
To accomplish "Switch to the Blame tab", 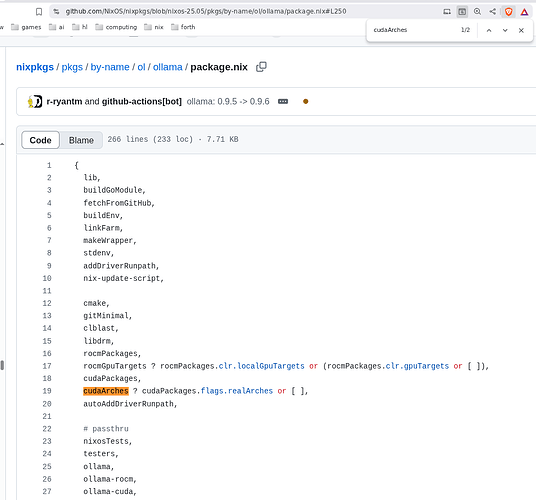I will click(81, 140).
